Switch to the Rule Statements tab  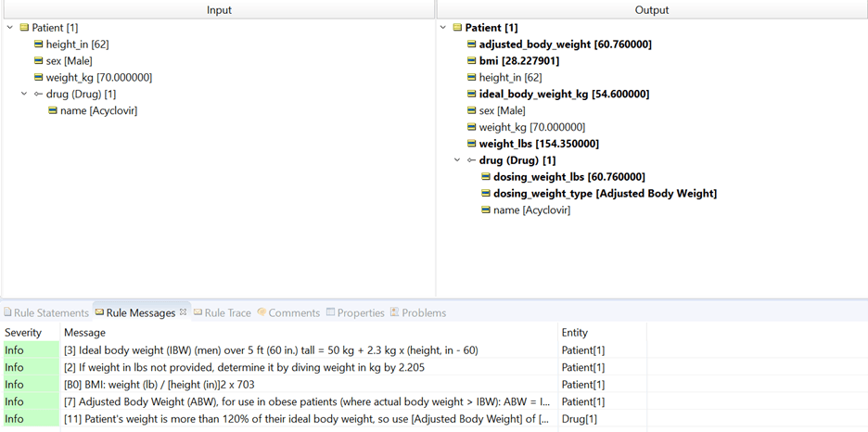(x=46, y=313)
